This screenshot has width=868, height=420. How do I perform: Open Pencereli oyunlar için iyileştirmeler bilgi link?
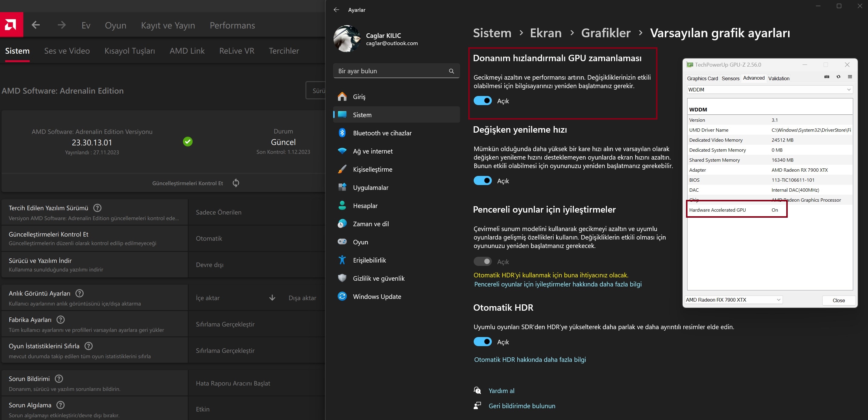click(558, 284)
